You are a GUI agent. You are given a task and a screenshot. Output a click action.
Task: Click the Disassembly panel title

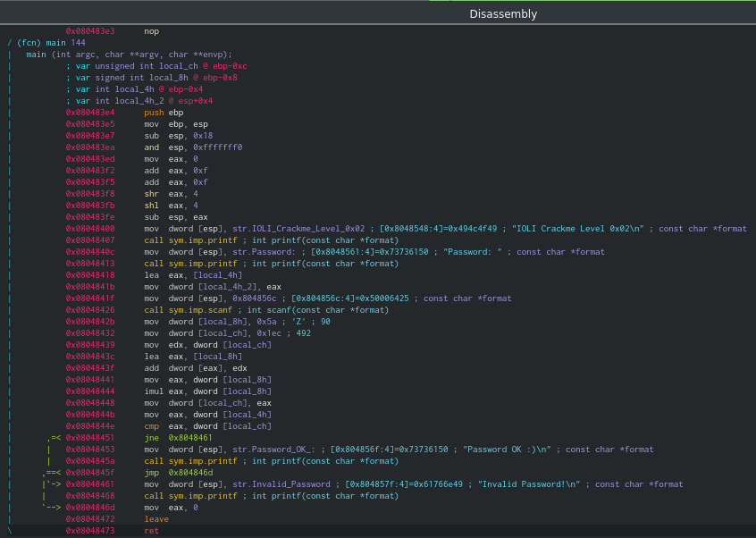pos(503,14)
